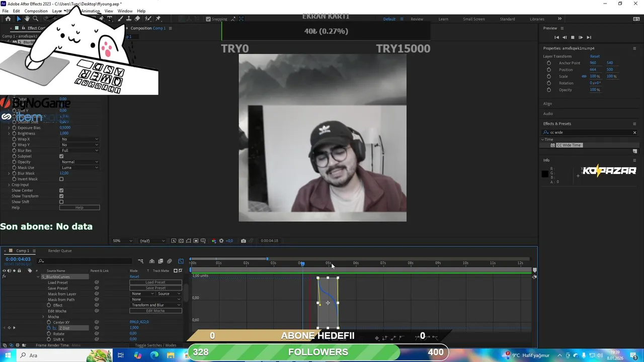Open the Wrap X dropdown
The height and width of the screenshot is (362, 644).
(x=79, y=139)
